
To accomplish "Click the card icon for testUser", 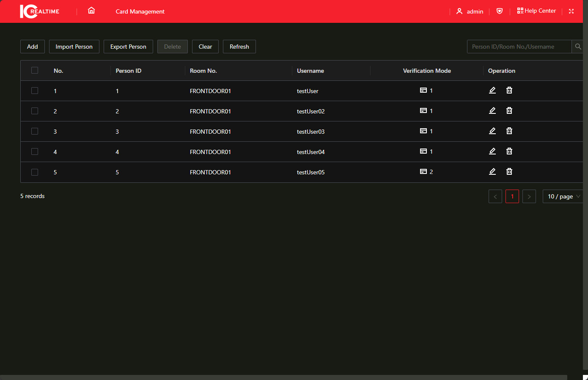I will (423, 90).
